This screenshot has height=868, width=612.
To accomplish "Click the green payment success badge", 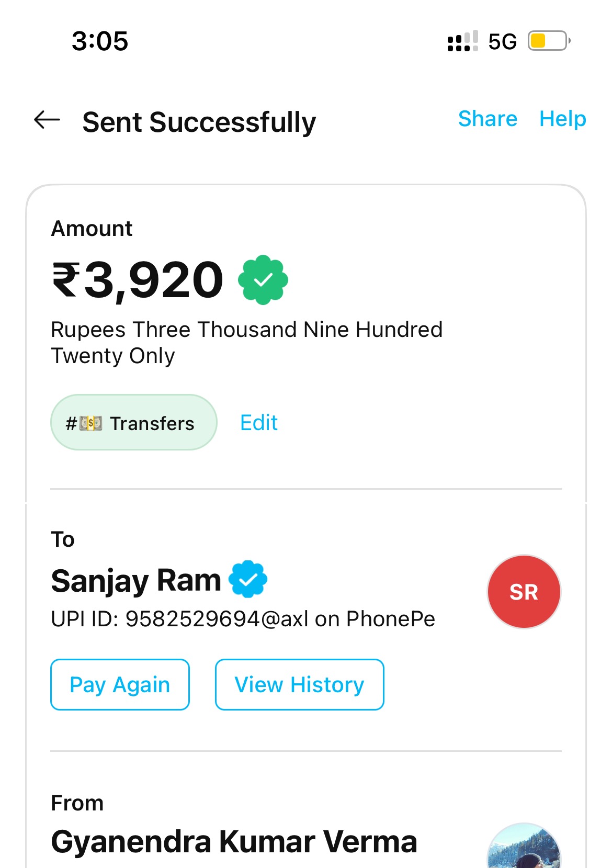I will click(x=263, y=280).
